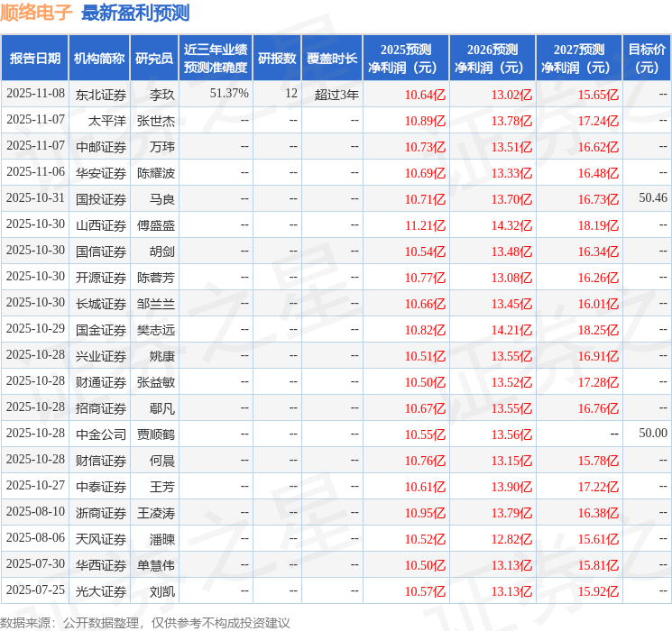The image size is (672, 631).
Task: Click the 研报数 column header
Action: point(276,59)
